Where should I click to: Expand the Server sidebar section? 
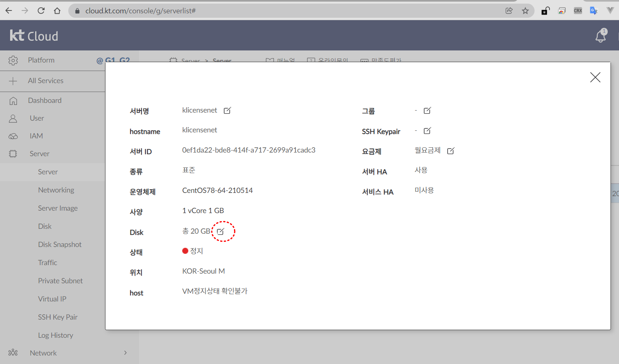click(x=40, y=154)
